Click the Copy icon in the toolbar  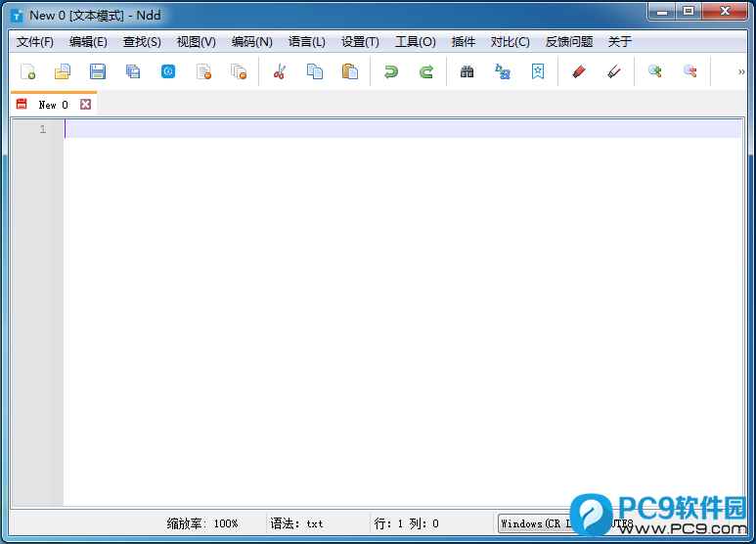click(314, 71)
